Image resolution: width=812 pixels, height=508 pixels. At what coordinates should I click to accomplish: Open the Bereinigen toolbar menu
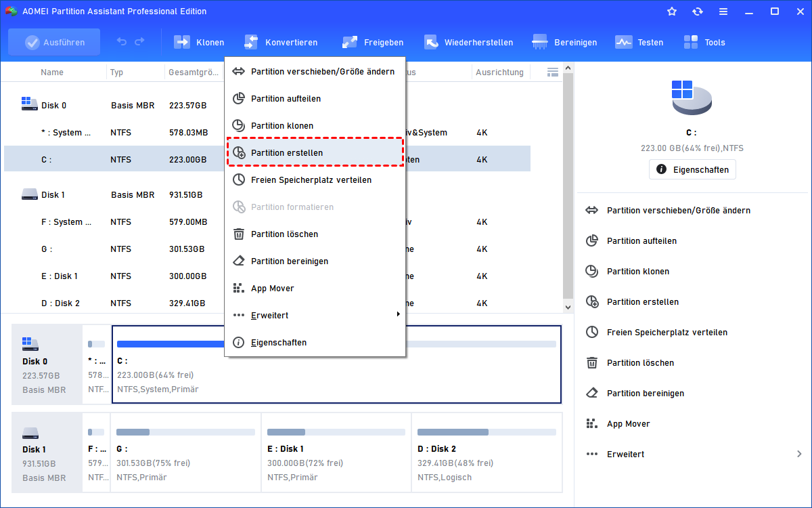pyautogui.click(x=564, y=42)
